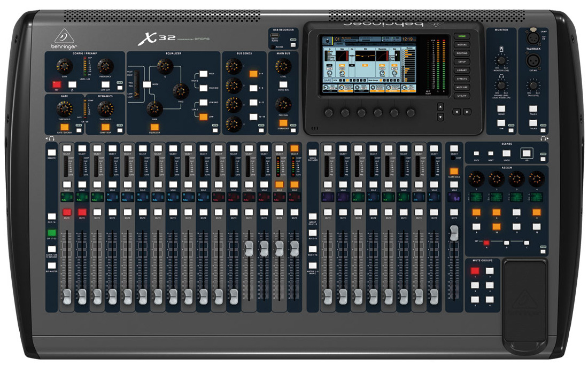Open the HOME screen button
The image size is (588, 374).
462,36
